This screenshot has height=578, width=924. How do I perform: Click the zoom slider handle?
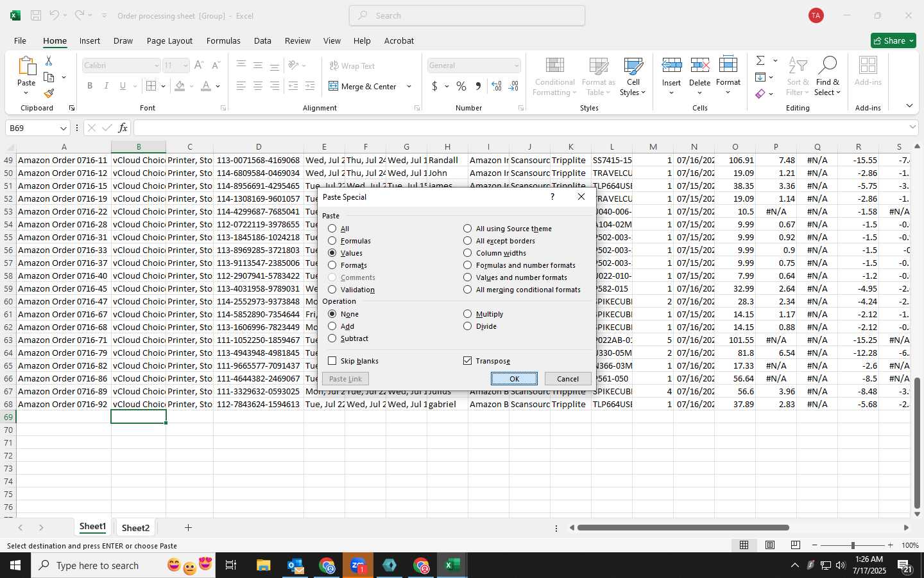(853, 545)
